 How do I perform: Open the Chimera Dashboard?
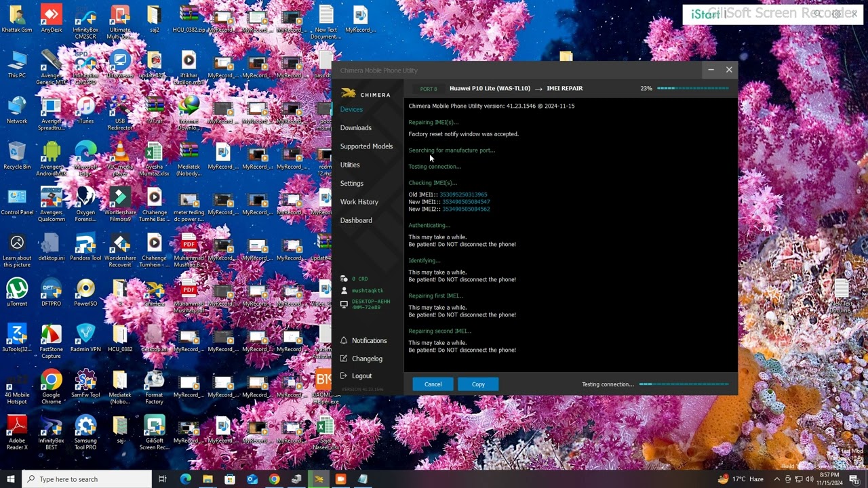(356, 220)
